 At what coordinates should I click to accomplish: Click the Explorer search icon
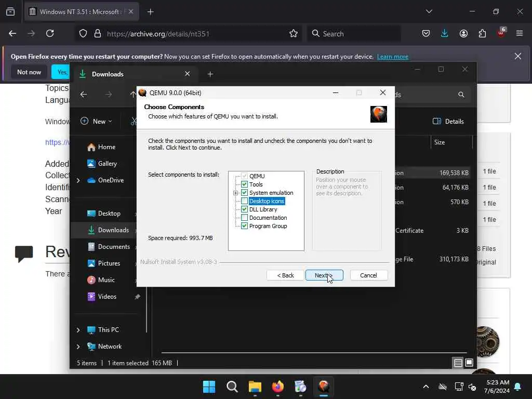461,95
